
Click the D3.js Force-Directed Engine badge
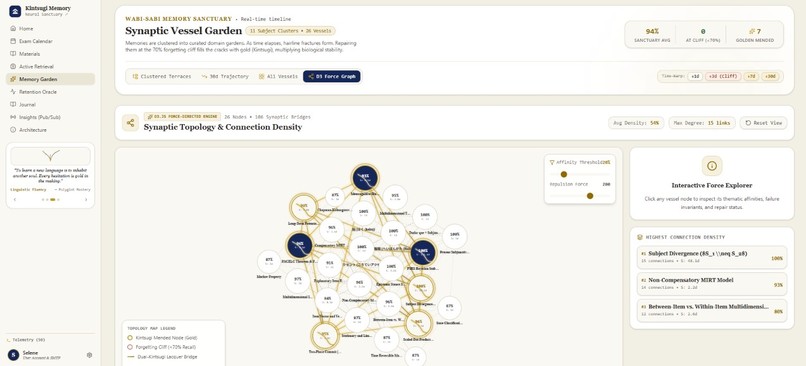(x=182, y=117)
